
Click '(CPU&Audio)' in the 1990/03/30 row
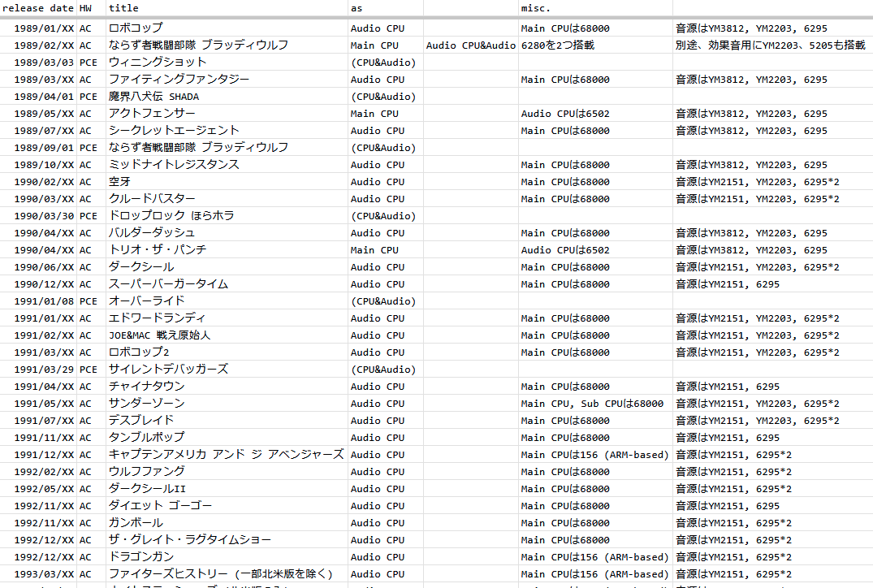383,216
